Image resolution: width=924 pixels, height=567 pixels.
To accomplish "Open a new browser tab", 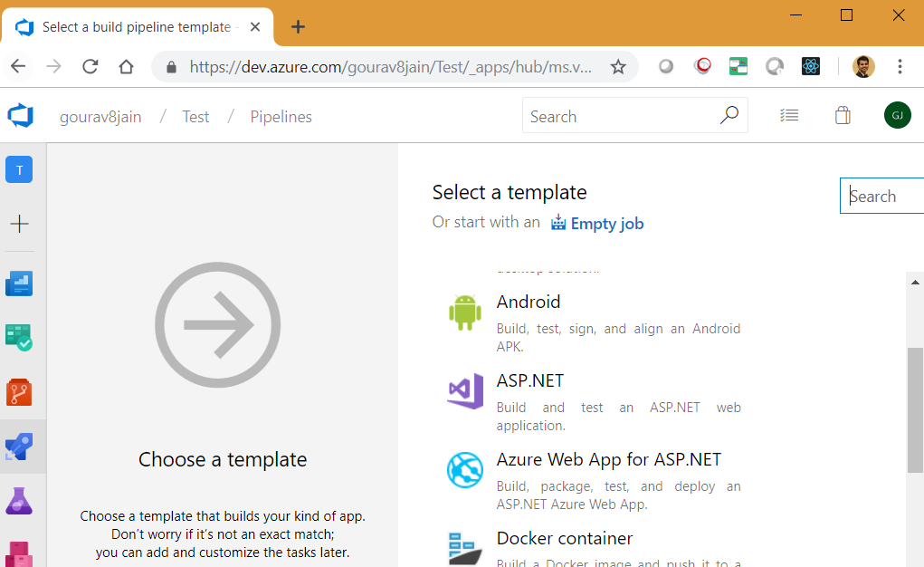I will [x=298, y=27].
